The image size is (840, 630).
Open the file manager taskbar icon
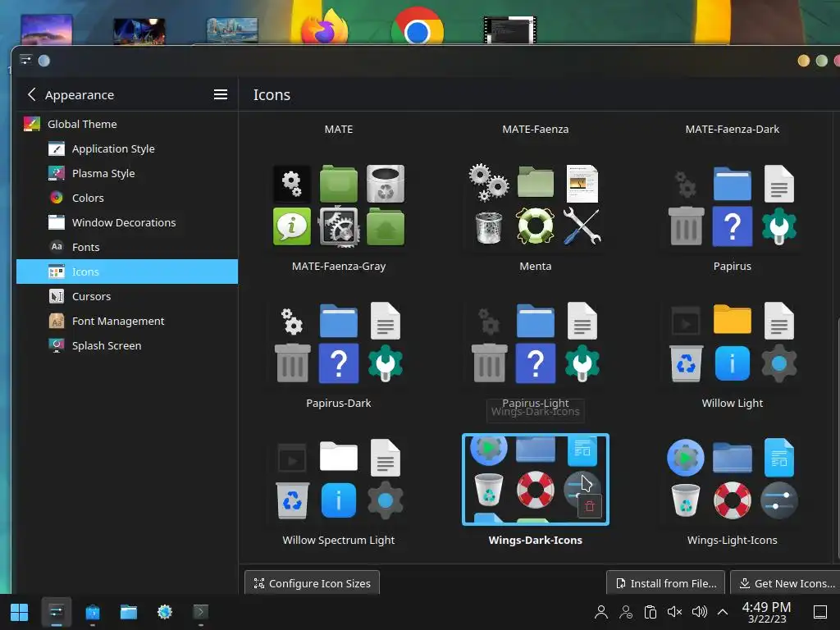(x=129, y=612)
